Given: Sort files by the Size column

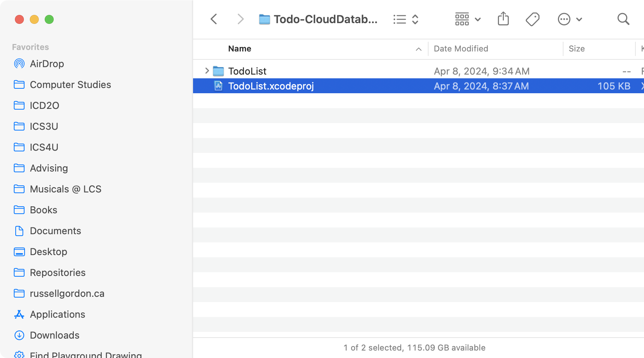Looking at the screenshot, I should tap(577, 48).
